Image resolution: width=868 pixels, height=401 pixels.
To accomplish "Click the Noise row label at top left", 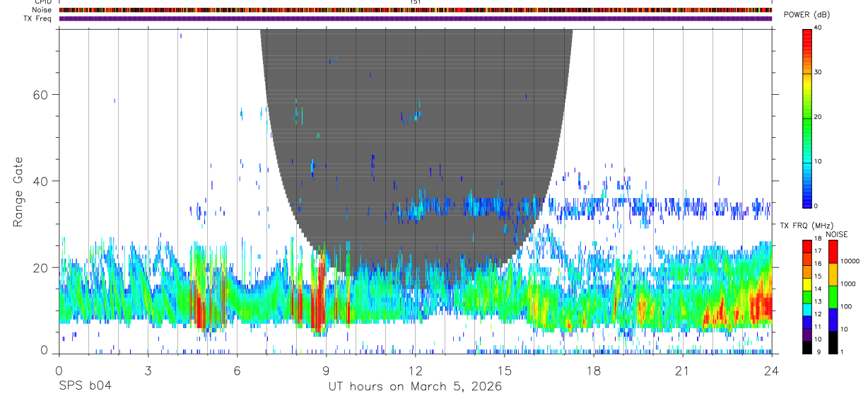I will point(42,10).
